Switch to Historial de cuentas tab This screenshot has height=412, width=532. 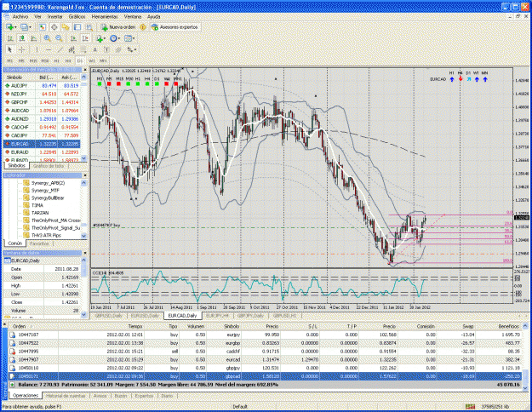(x=66, y=396)
